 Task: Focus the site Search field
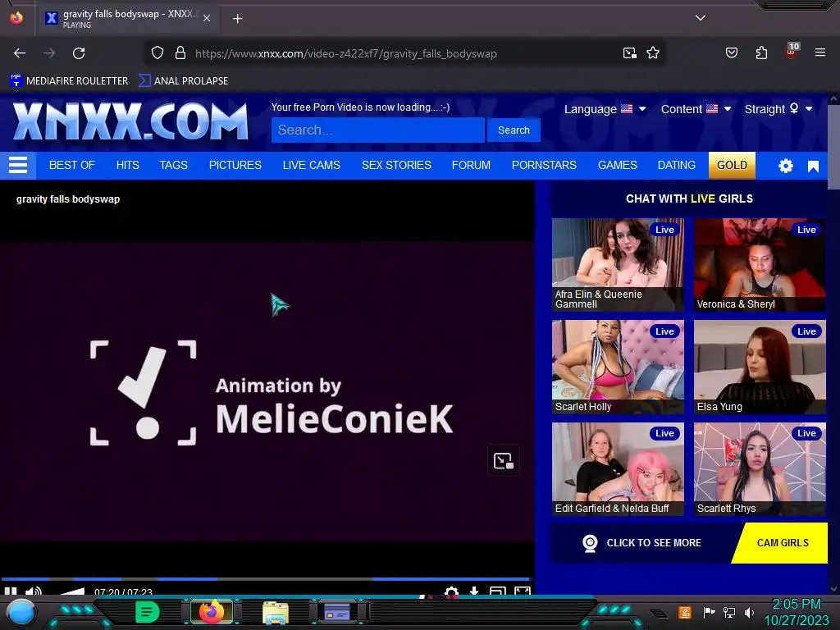click(x=377, y=130)
